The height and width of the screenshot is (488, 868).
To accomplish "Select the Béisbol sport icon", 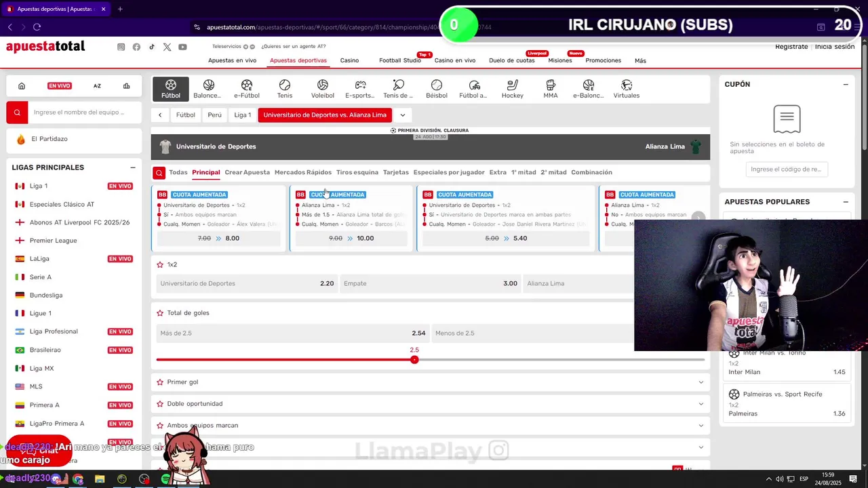I will pos(437,89).
